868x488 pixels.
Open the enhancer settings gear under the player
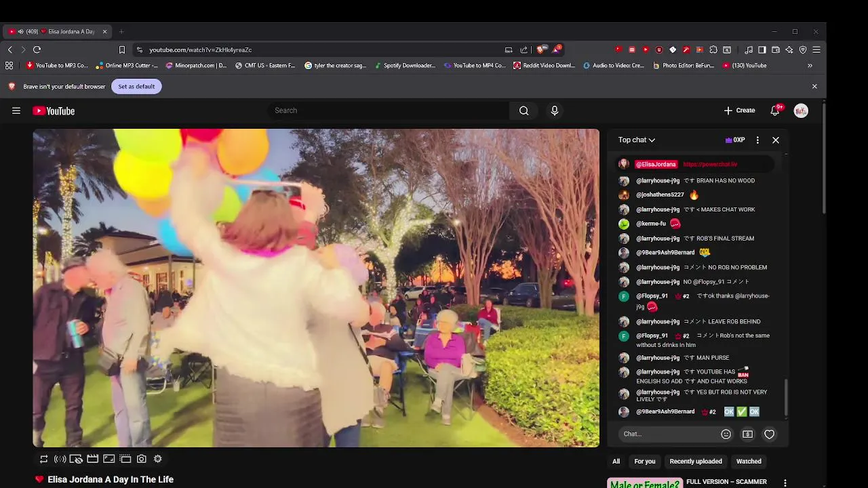[x=158, y=459]
